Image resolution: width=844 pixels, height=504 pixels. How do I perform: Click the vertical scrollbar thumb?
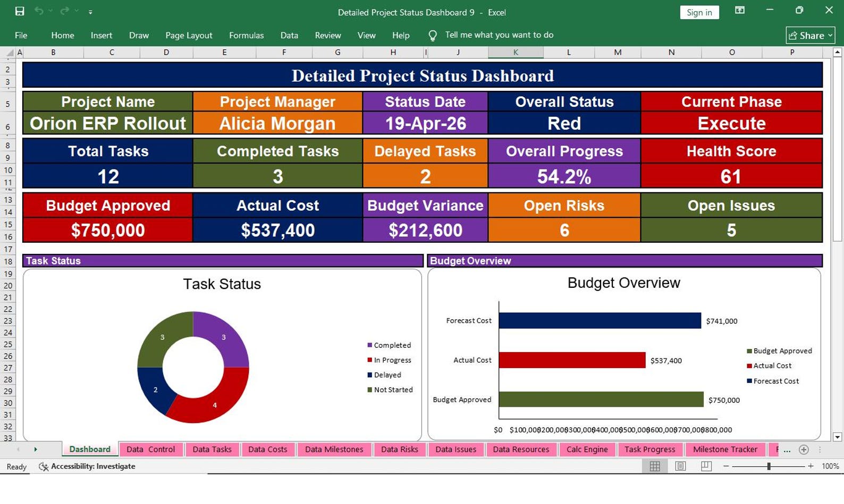pyautogui.click(x=837, y=150)
